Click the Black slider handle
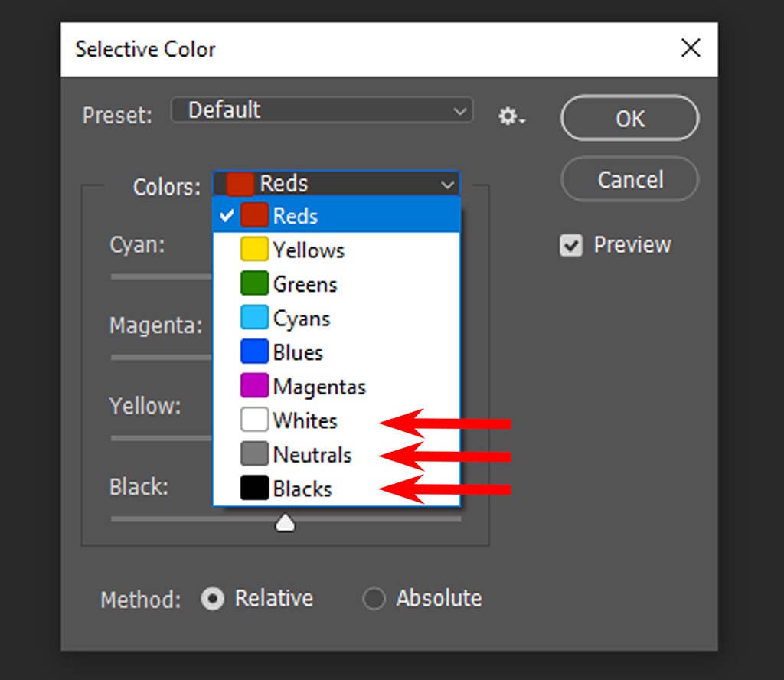Screen dimensions: 784x680 (x=286, y=523)
